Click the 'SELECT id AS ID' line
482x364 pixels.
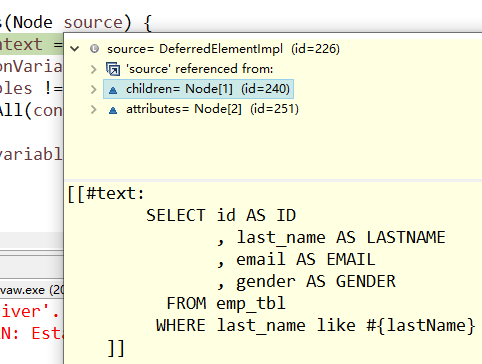[221, 215]
